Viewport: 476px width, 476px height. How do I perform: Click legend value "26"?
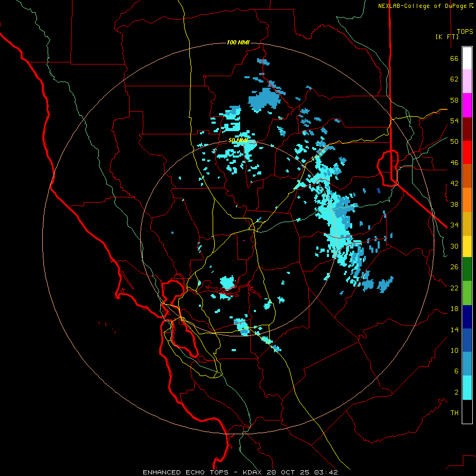coord(454,267)
